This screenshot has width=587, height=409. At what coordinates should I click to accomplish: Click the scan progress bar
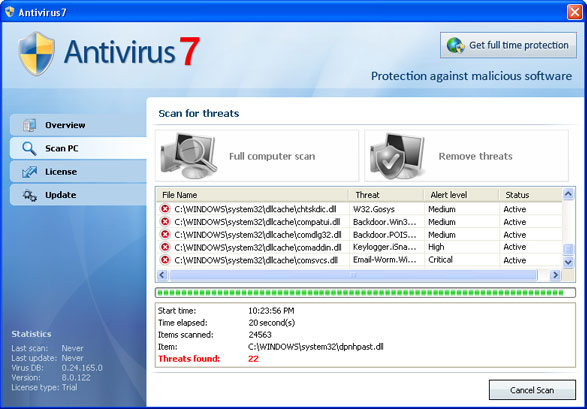click(x=365, y=293)
